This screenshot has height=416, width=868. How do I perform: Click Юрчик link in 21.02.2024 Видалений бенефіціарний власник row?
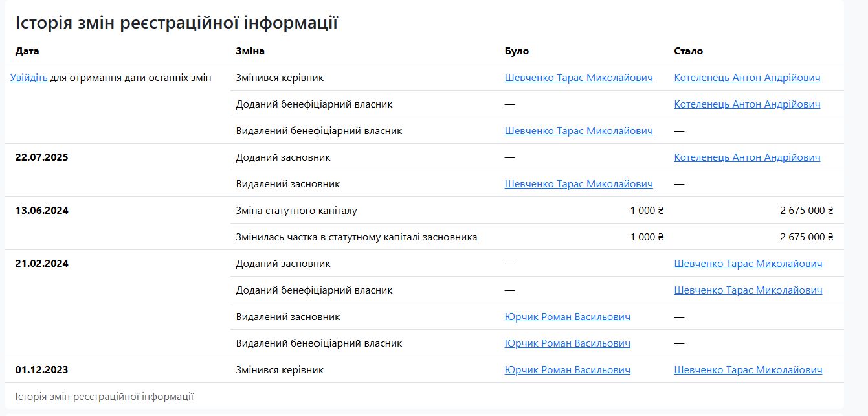click(x=567, y=343)
